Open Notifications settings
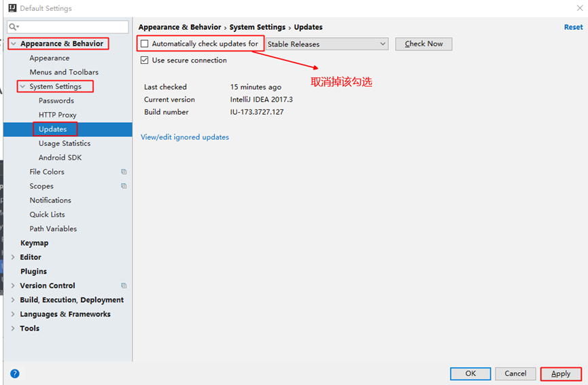The width and height of the screenshot is (588, 385). point(50,200)
